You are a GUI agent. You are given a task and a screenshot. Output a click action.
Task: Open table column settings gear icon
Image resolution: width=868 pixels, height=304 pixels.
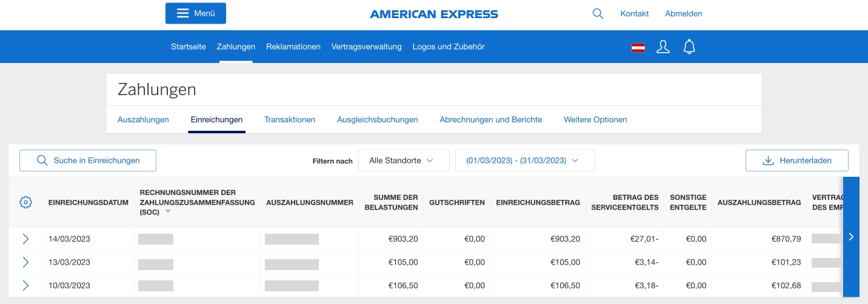coord(25,202)
